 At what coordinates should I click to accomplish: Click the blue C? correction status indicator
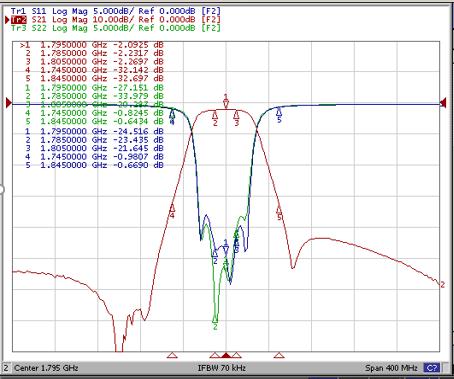point(432,368)
